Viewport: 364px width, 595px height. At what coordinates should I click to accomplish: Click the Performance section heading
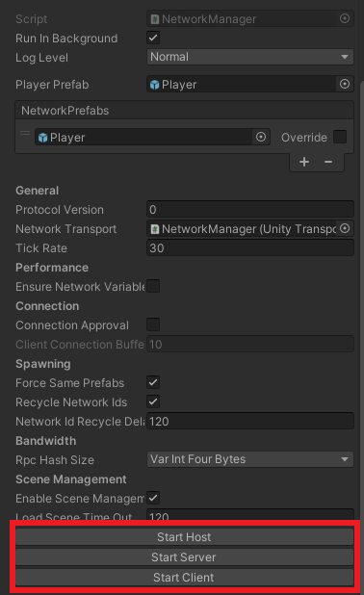tap(52, 268)
